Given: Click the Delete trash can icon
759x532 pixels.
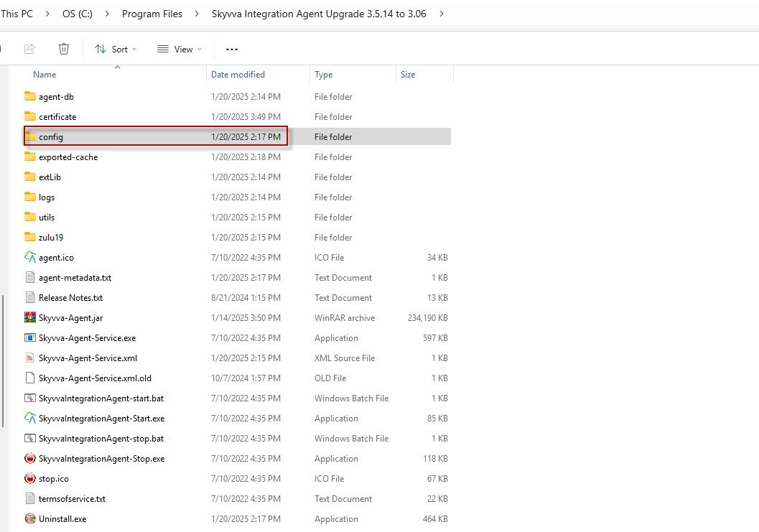Looking at the screenshot, I should tap(64, 49).
